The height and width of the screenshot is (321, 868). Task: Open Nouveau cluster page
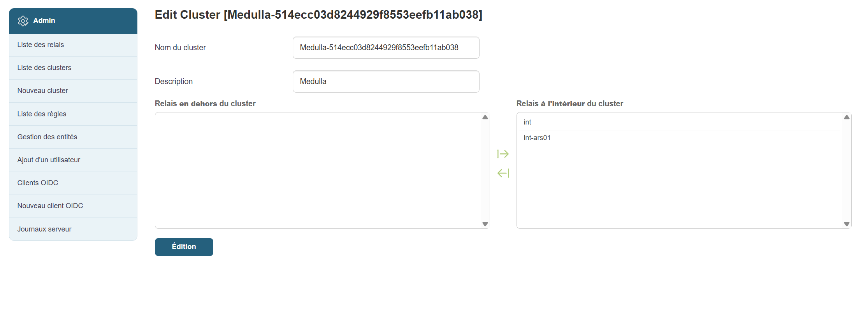pyautogui.click(x=42, y=91)
